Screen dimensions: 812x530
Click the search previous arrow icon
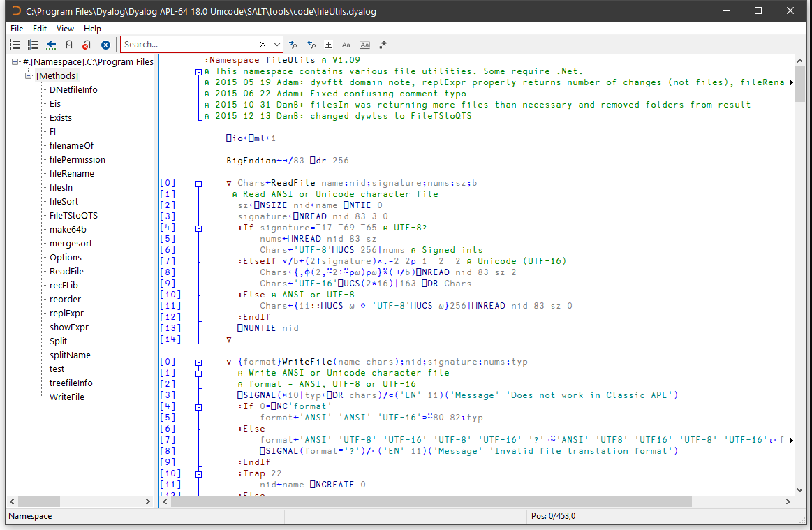pos(311,45)
